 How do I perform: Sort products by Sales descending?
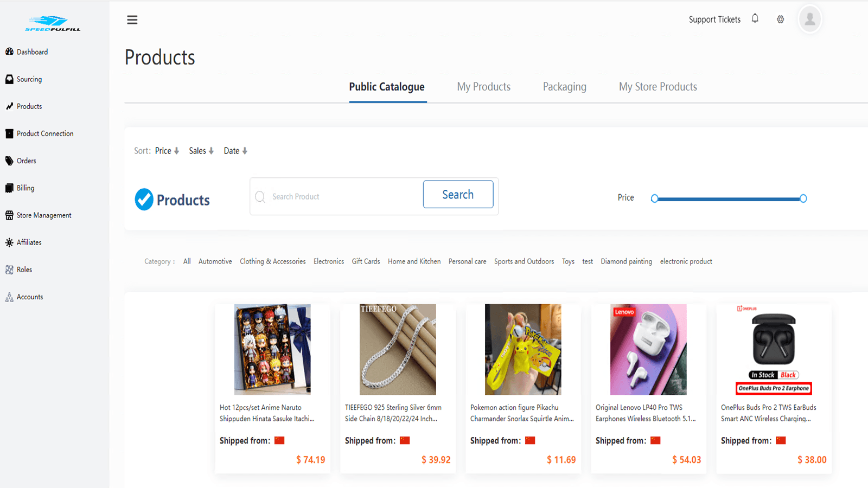coord(201,151)
